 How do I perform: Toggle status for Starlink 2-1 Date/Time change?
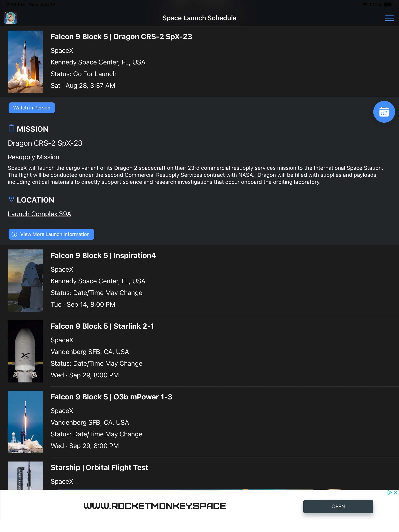click(x=96, y=363)
